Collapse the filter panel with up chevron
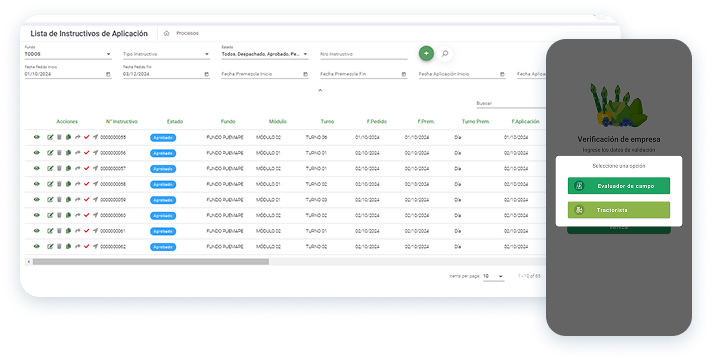 click(x=320, y=90)
